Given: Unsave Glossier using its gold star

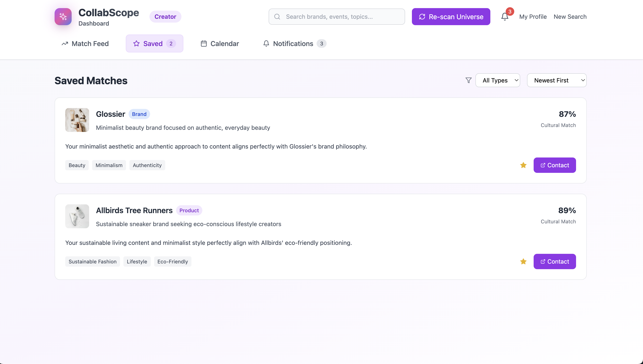Looking at the screenshot, I should pos(523,165).
